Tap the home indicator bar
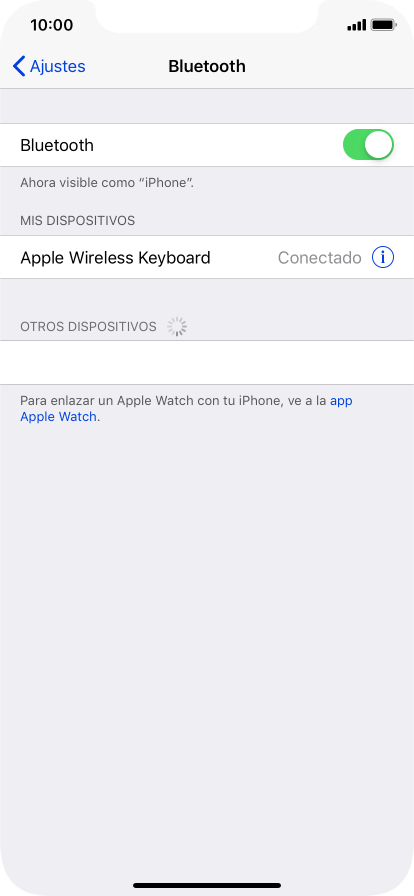This screenshot has height=896, width=414. (207, 886)
